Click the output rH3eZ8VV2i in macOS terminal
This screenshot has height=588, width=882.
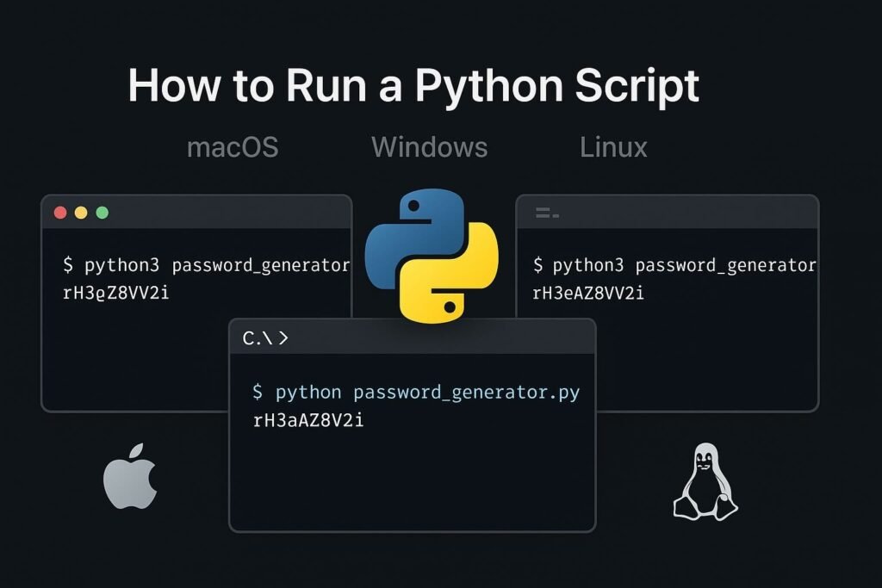116,293
